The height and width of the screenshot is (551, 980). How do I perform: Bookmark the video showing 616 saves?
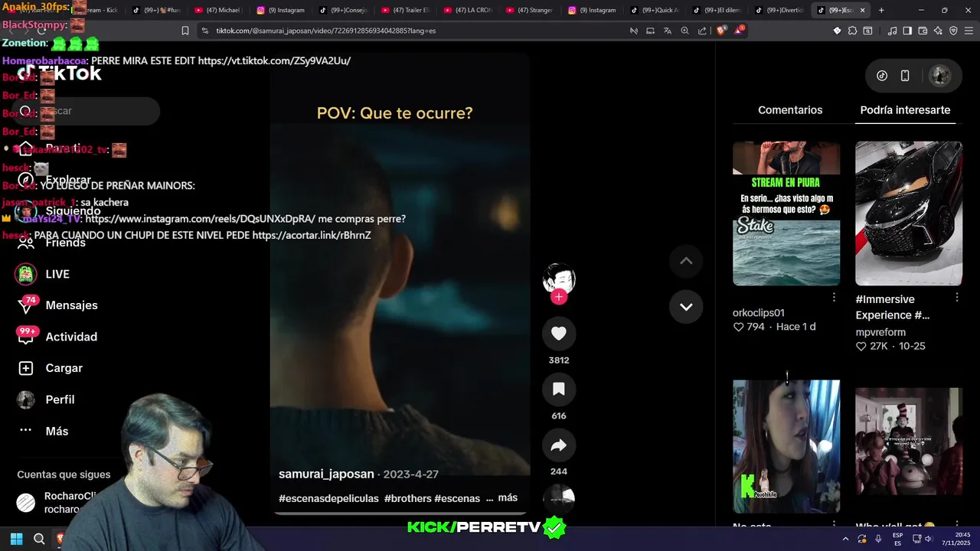(x=559, y=390)
